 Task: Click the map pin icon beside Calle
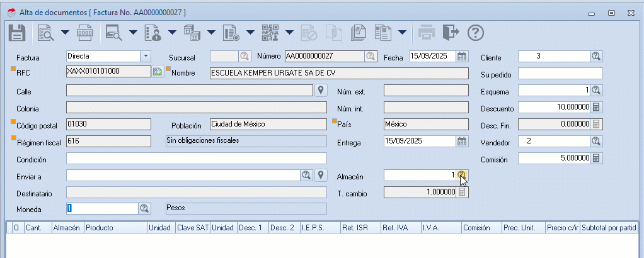pyautogui.click(x=321, y=91)
